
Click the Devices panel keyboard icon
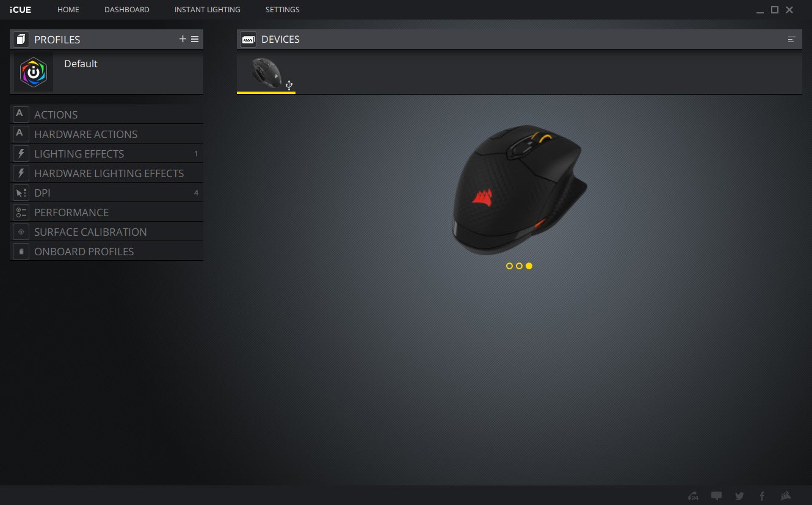click(x=248, y=39)
